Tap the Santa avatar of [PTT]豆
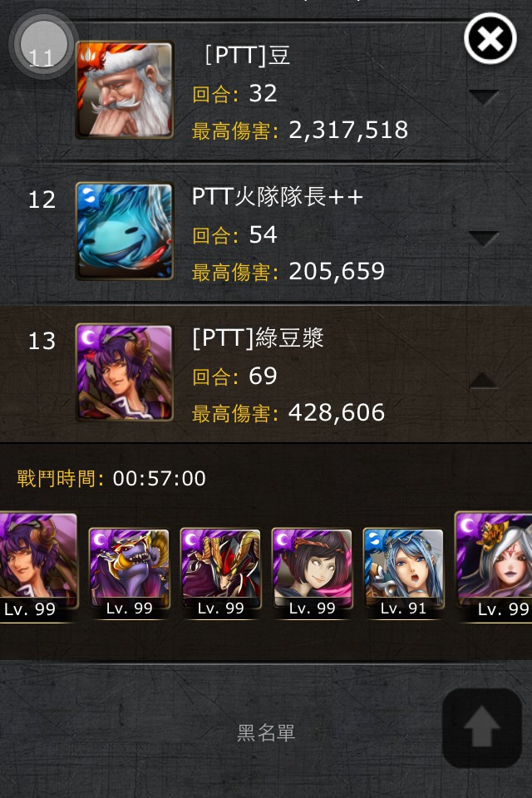 click(x=124, y=90)
